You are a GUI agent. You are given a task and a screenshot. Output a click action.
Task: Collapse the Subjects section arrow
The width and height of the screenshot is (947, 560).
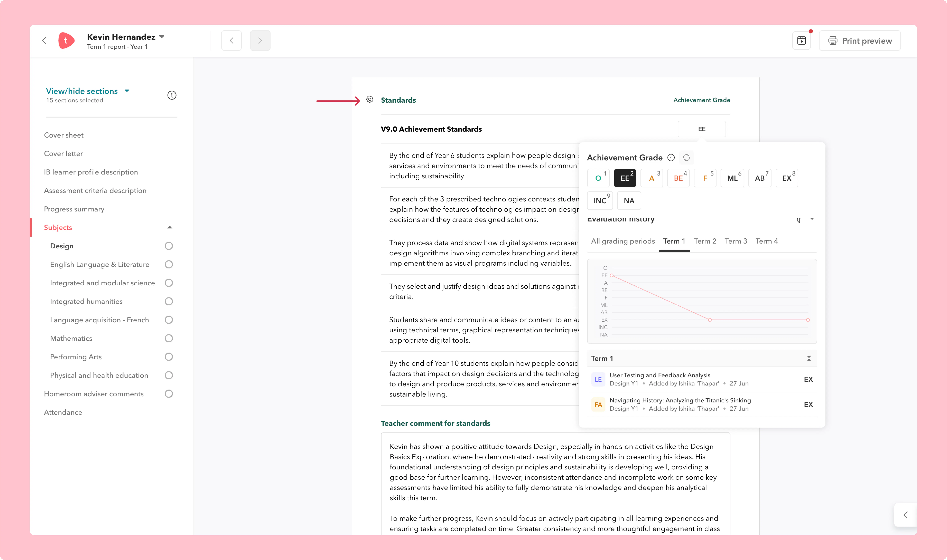pos(170,227)
